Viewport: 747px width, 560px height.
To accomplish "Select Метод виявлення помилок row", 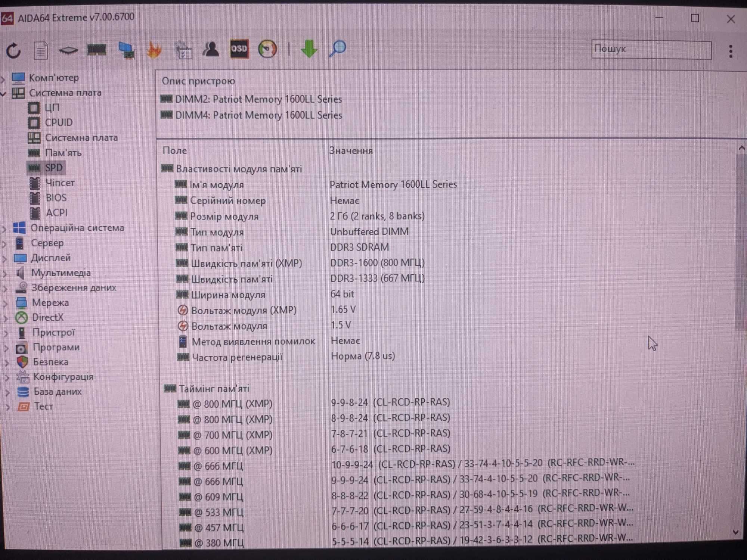I will coord(269,341).
